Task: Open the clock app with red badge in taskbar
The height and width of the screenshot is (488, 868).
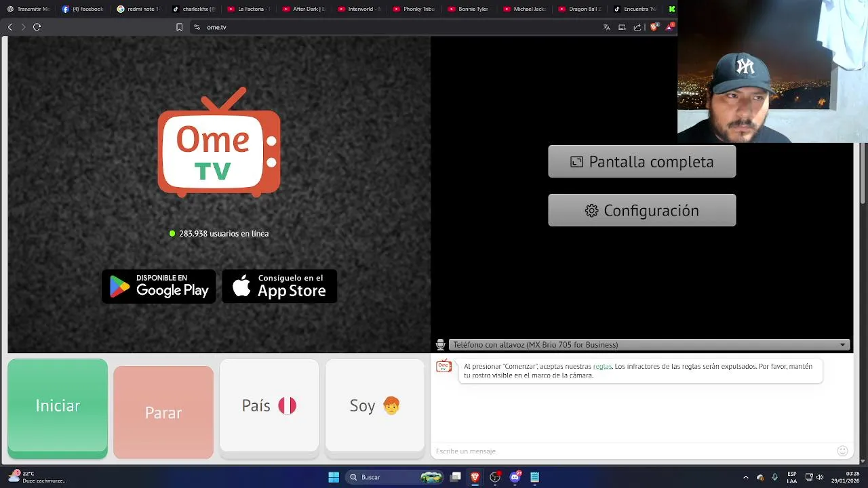Action: (495, 477)
